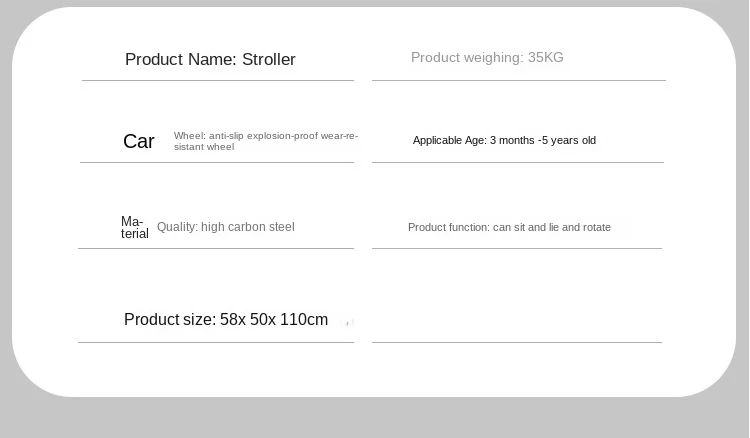Click the words 'high carbon steel'
This screenshot has width=750, height=438.
pos(248,227)
